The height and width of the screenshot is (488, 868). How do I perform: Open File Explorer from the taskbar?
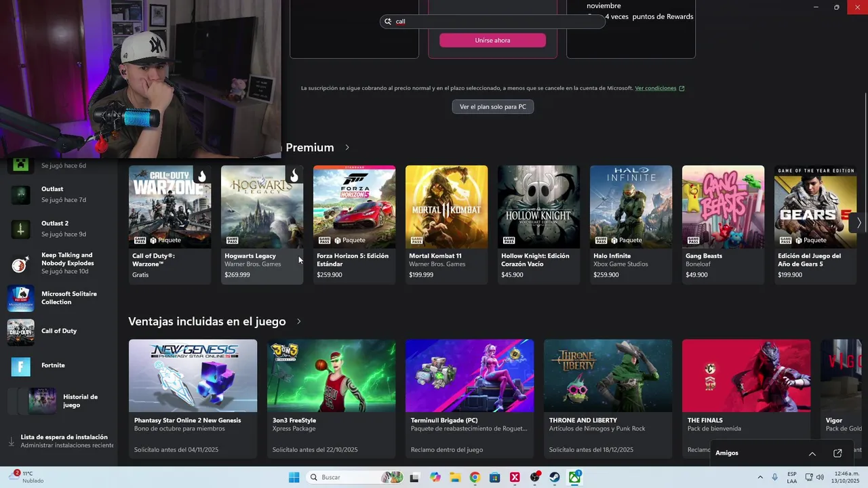coord(455,477)
